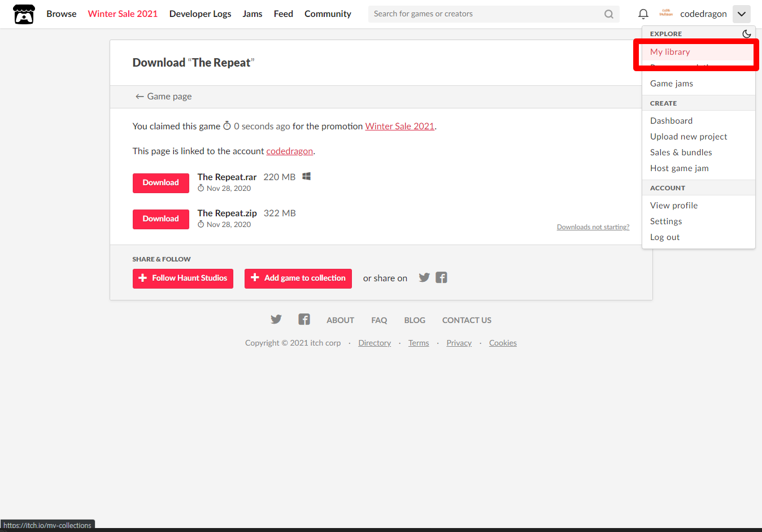Click 'The Repeat.rar' file name
The image size is (762, 532).
pos(227,177)
